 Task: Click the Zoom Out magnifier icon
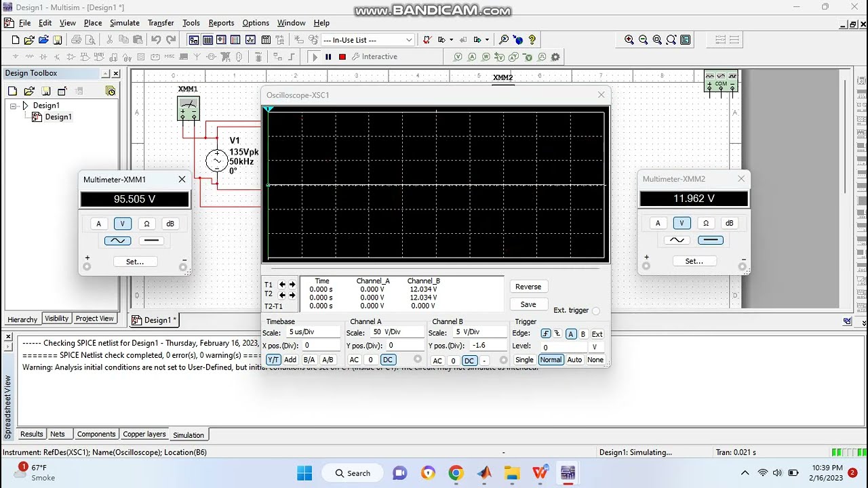[643, 40]
